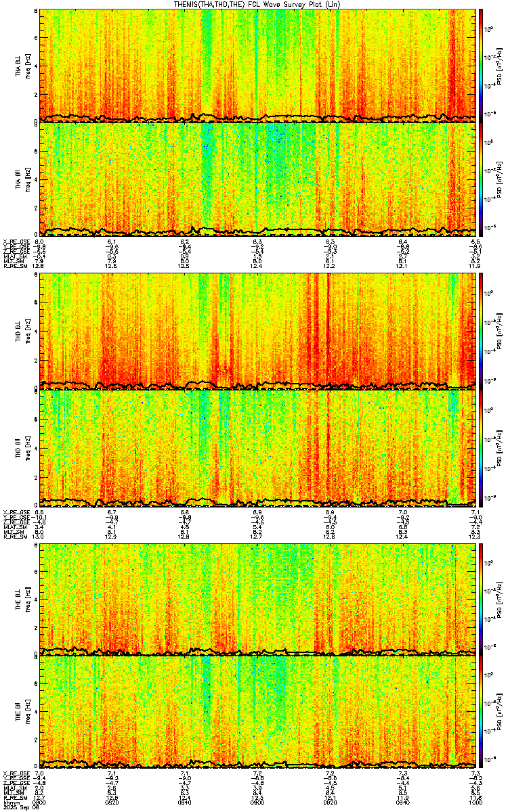Click inside the THA B∥ spectrogram panel
This screenshot has width=508, height=812.
(x=259, y=179)
